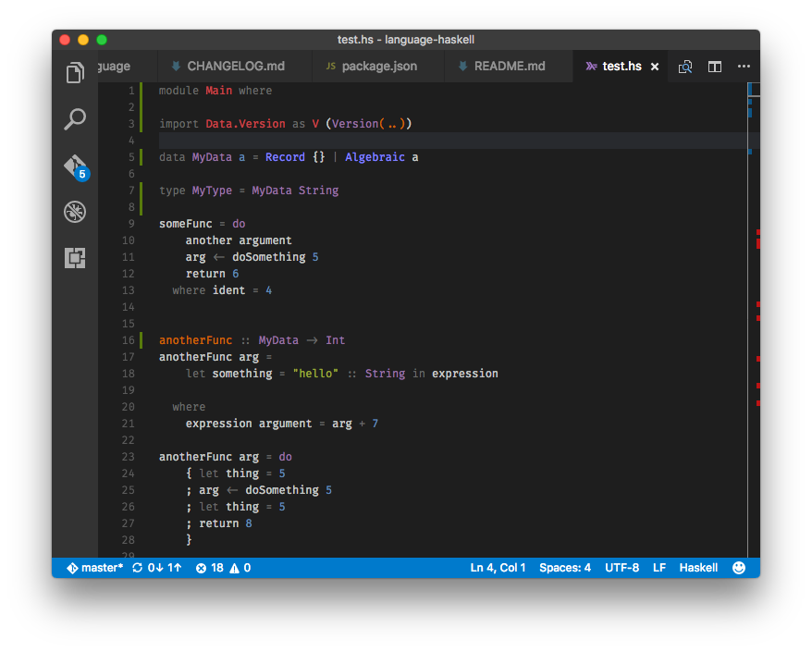This screenshot has height=652, width=812.
Task: Select the UTF-8 encoding selector
Action: 621,568
